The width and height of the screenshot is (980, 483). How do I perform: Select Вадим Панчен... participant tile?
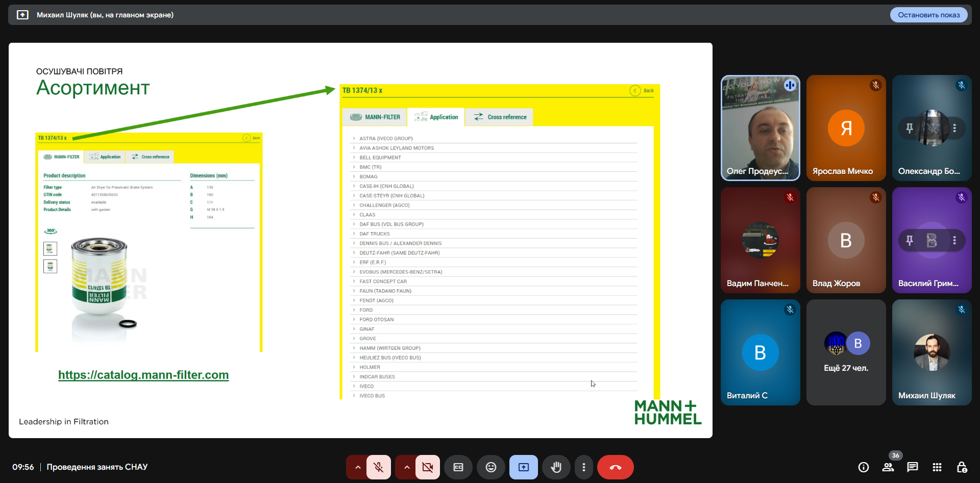[x=761, y=240]
